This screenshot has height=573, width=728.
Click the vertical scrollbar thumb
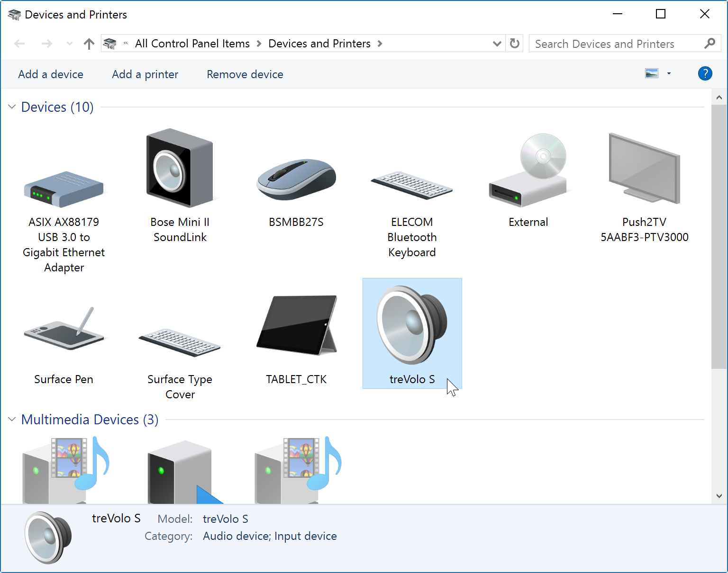tap(719, 236)
